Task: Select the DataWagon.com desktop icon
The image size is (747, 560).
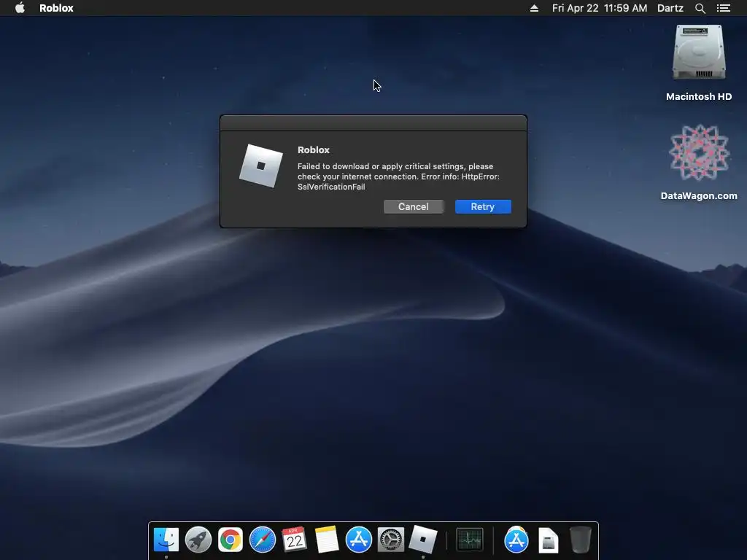Action: 699,152
